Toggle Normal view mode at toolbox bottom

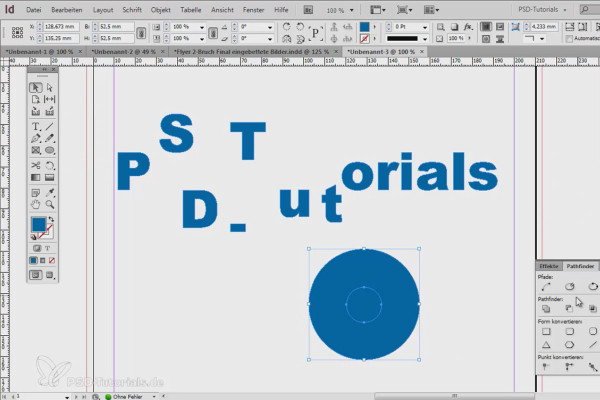[36, 275]
